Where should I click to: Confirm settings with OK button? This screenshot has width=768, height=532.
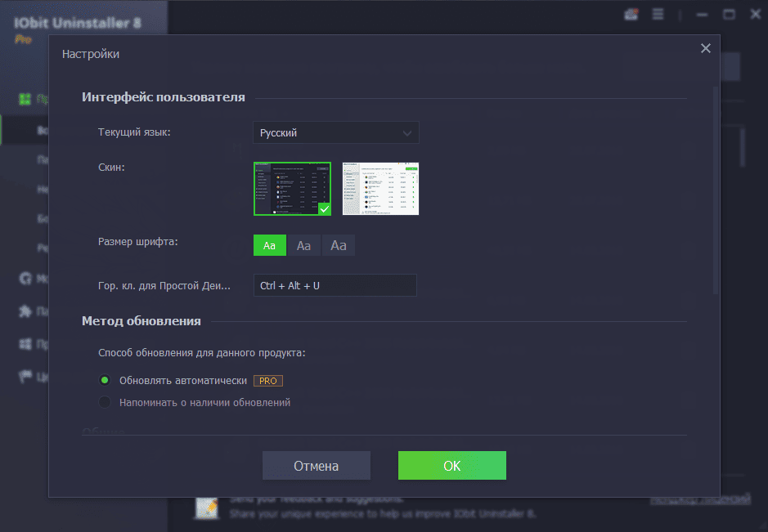(x=452, y=466)
